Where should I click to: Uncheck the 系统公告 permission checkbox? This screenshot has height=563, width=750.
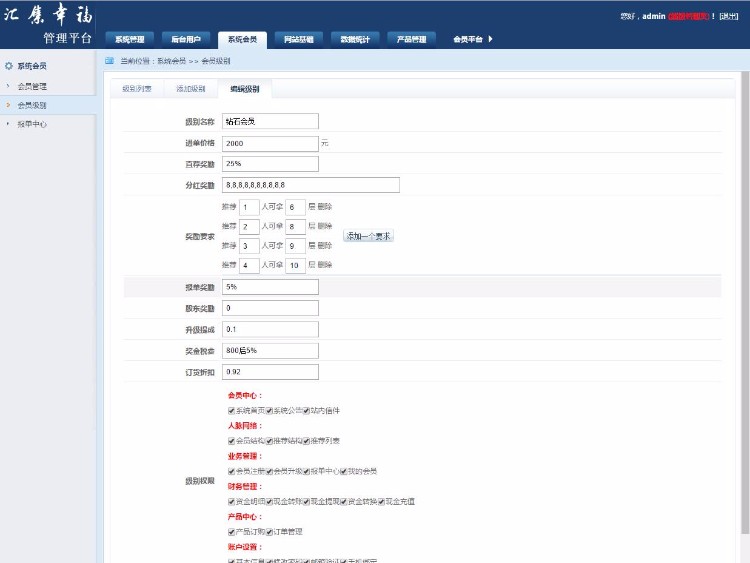pos(269,411)
